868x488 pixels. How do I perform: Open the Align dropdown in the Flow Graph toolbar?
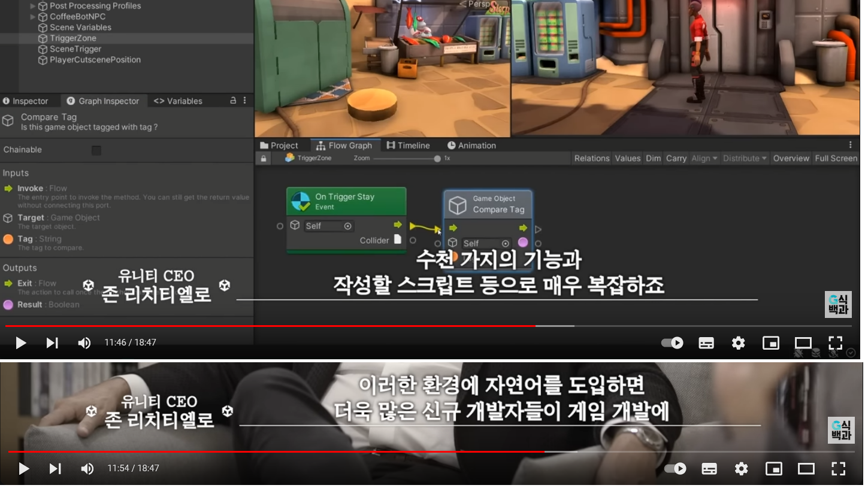click(704, 158)
